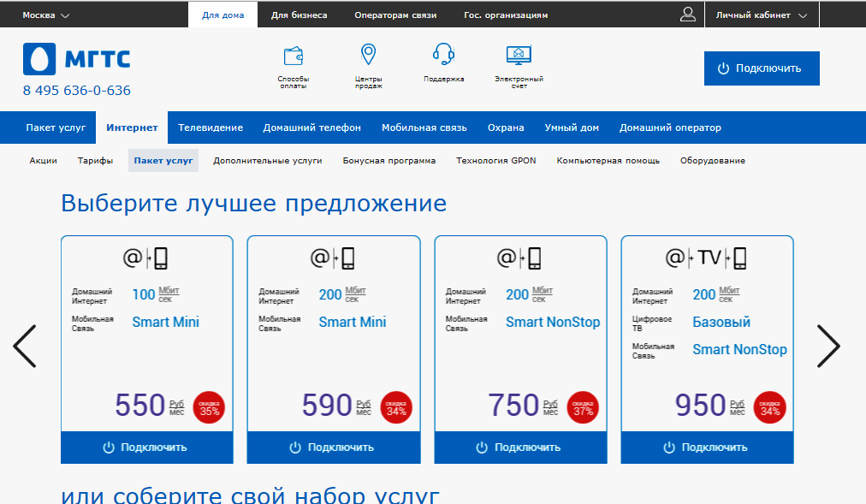Connect the 750 rub package
This screenshot has width=866, height=504.
(x=520, y=448)
